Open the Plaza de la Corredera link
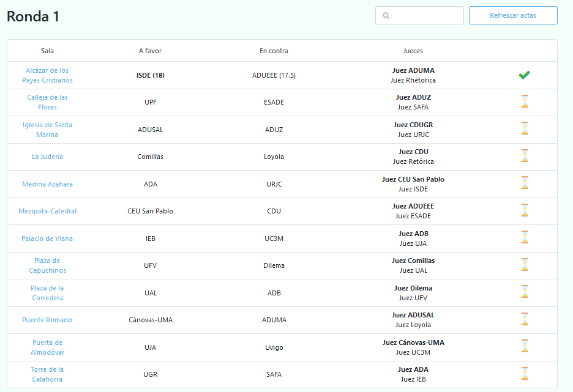This screenshot has width=573, height=392. 47,293
